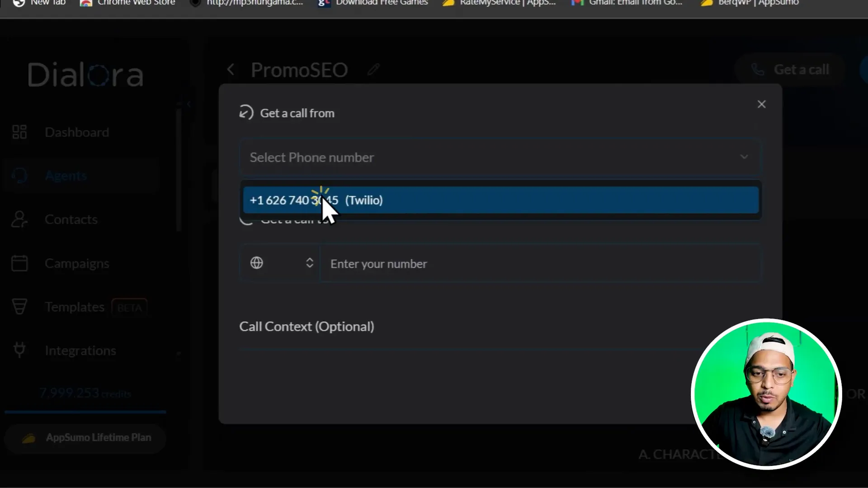Focus the Enter your number field
Screen dimensions: 868x488
[540, 264]
